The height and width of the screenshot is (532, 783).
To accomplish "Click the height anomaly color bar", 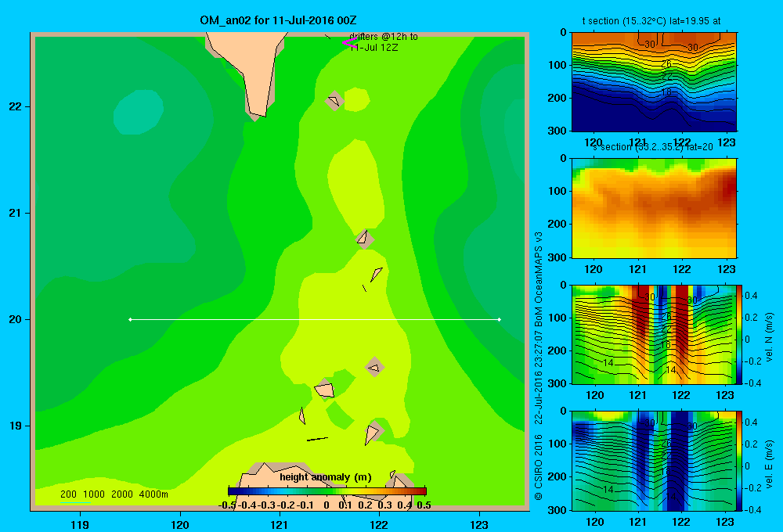I will 327,491.
